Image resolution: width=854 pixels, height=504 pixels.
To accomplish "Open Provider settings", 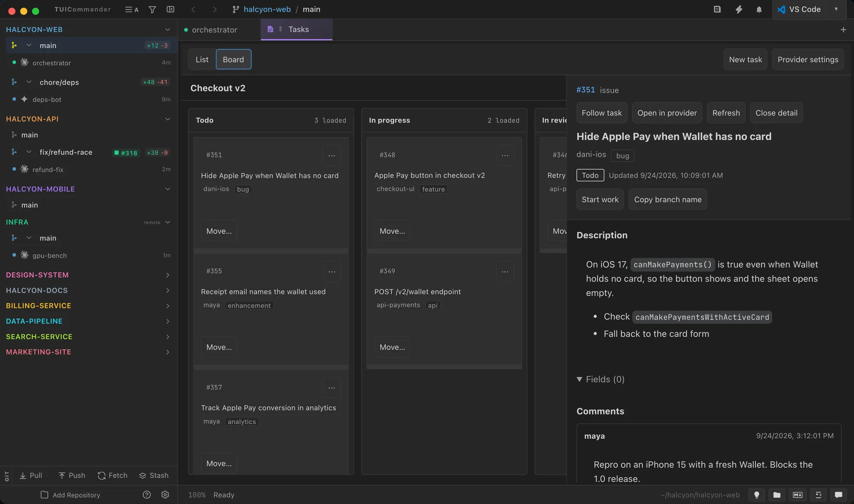I will 808,59.
